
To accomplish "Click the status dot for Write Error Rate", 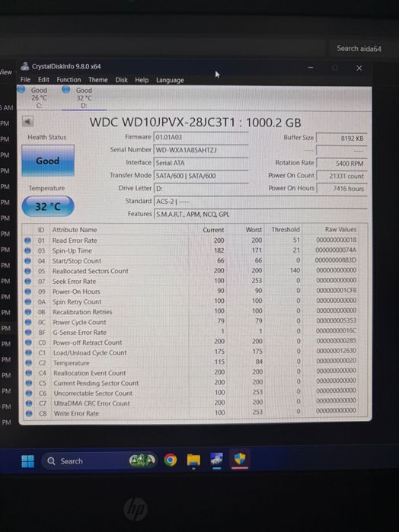I will (29, 413).
